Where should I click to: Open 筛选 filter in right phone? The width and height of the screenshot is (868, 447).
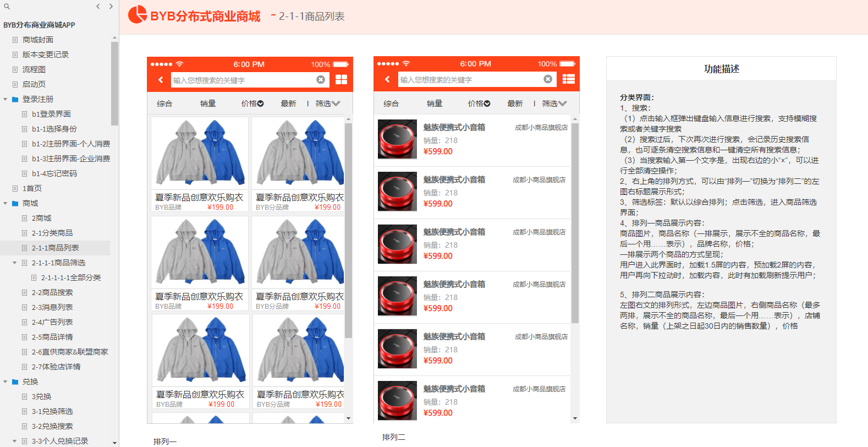(x=554, y=103)
